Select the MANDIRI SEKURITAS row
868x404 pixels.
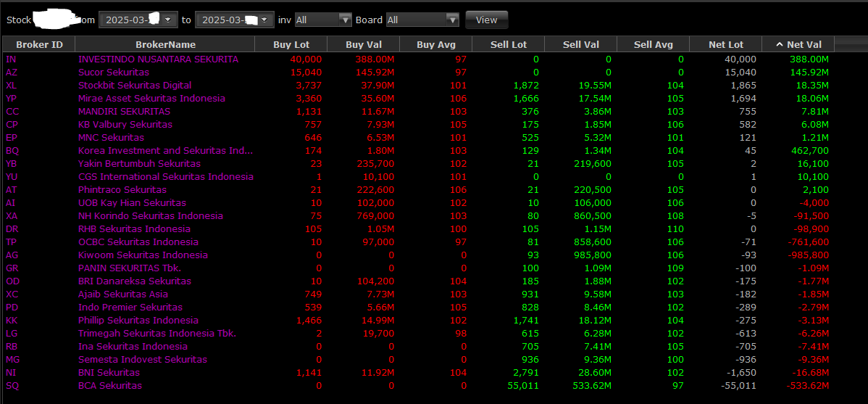[x=419, y=112]
